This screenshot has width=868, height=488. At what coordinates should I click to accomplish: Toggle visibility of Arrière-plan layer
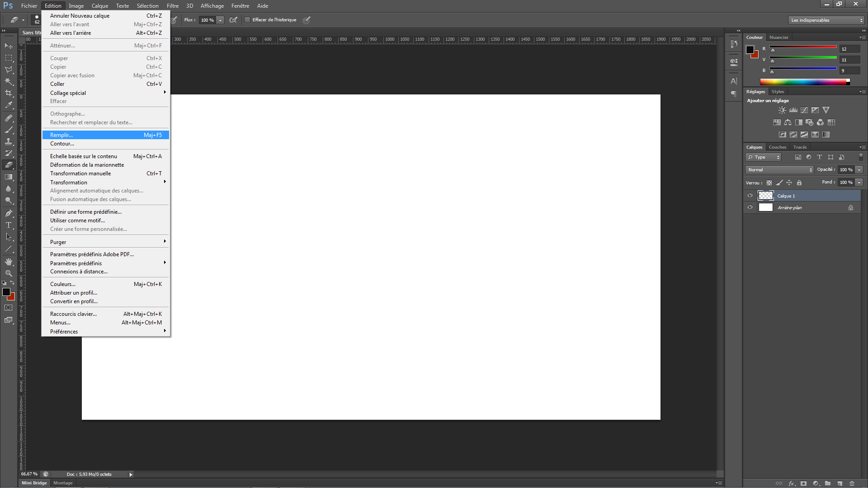click(750, 207)
